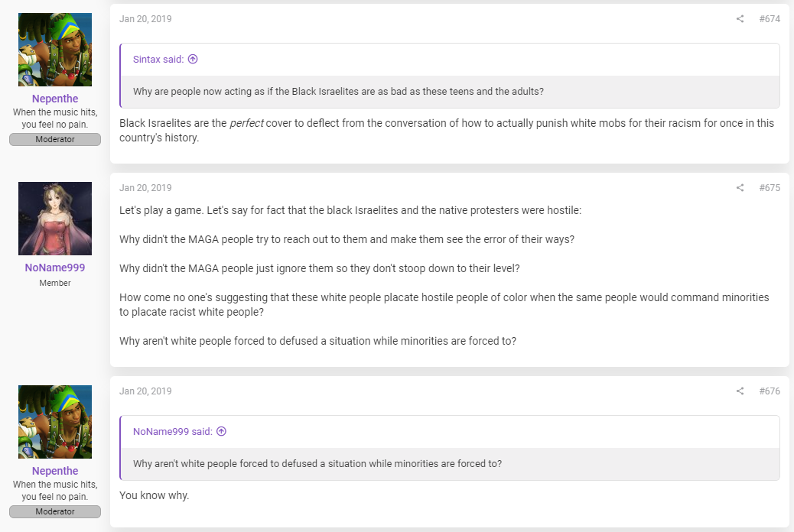Expand the quoted Sintax text block
This screenshot has width=794, height=532.
[x=451, y=92]
